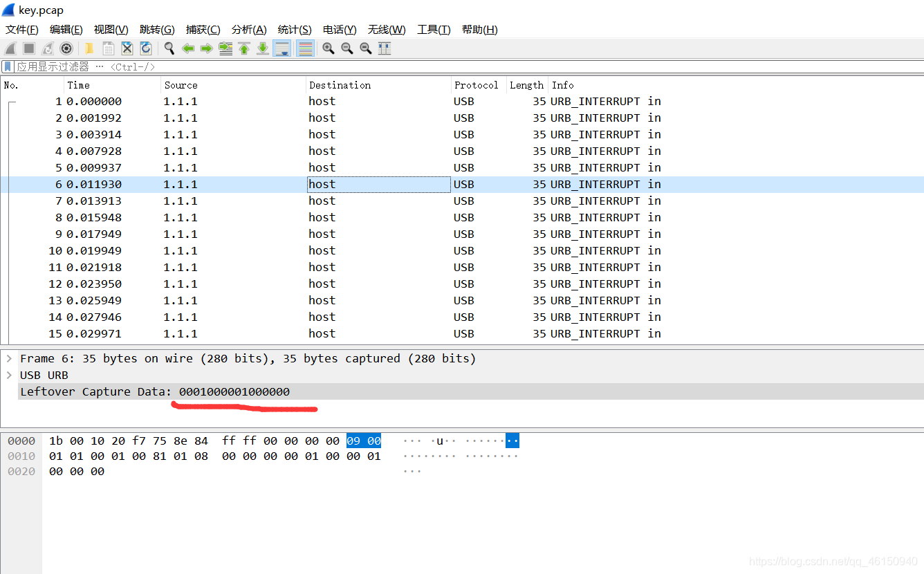Go back to previous packet arrow

pyautogui.click(x=187, y=48)
